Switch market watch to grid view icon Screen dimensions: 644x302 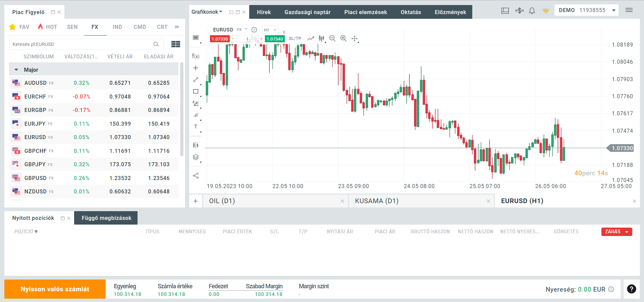pyautogui.click(x=176, y=44)
